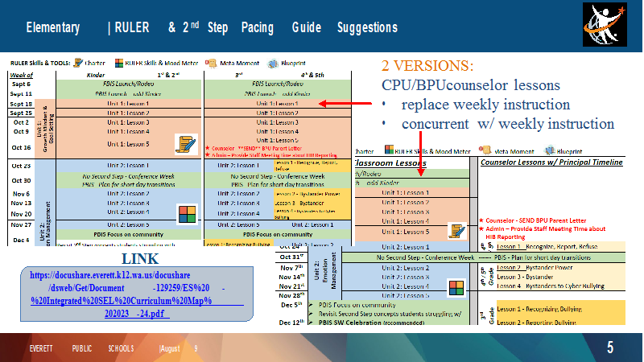Click the 'Dec 4' date row
Screen dimensions: 644x362
click(21, 240)
